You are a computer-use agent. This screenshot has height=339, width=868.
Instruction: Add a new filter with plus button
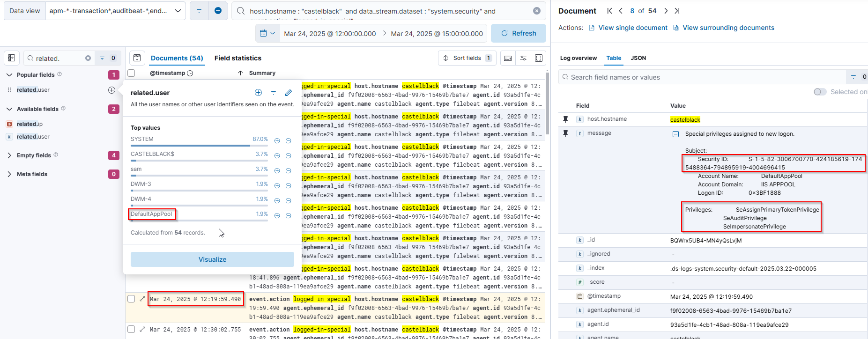[218, 11]
